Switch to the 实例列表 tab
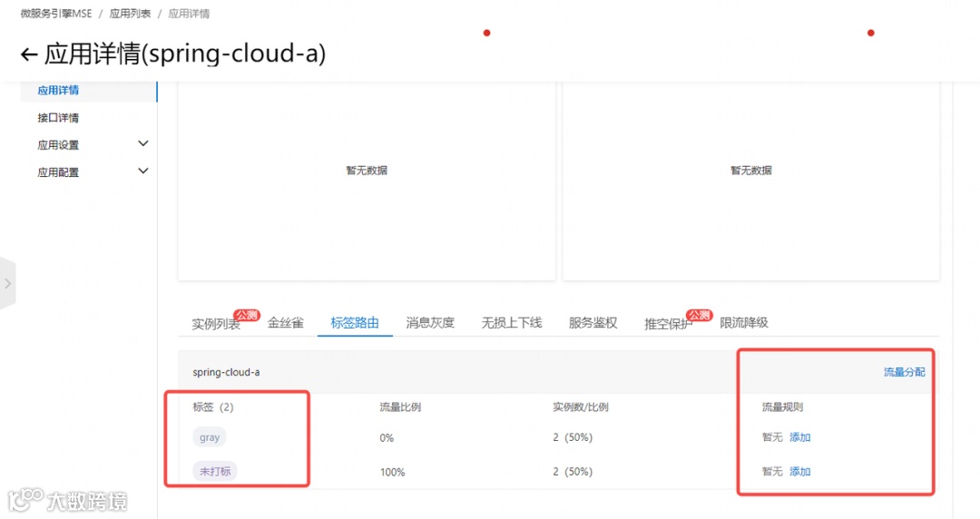The height and width of the screenshot is (519, 980). pyautogui.click(x=216, y=324)
